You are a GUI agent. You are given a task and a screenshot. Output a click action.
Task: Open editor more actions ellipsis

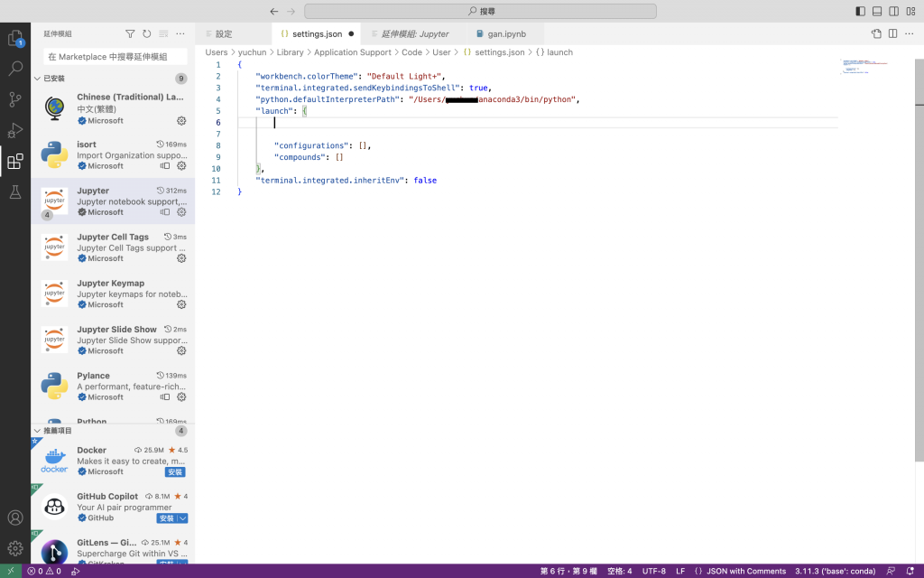coord(910,33)
